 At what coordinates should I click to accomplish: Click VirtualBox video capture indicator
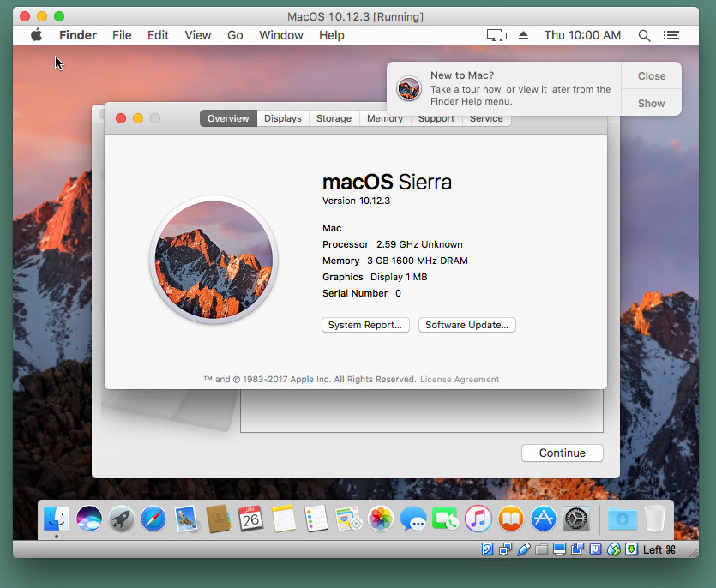pos(577,549)
